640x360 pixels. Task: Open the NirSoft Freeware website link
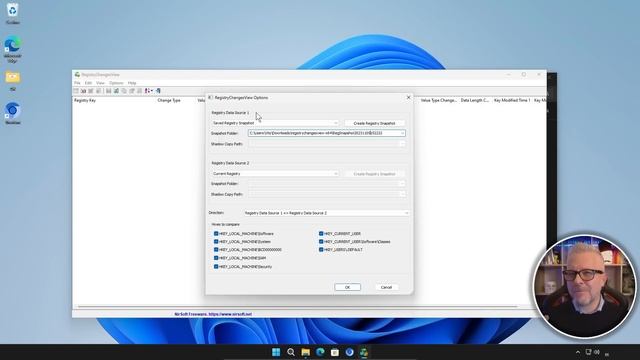click(213, 314)
